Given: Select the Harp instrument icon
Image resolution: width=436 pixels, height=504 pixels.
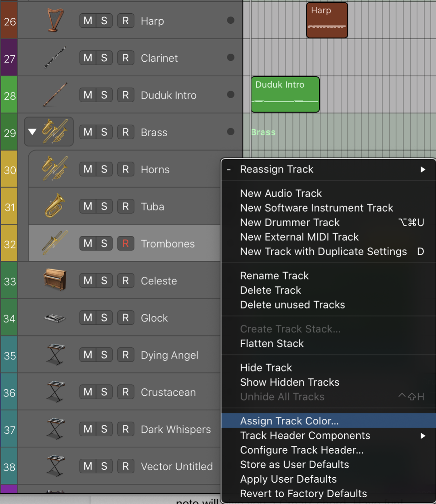Looking at the screenshot, I should 54,21.
